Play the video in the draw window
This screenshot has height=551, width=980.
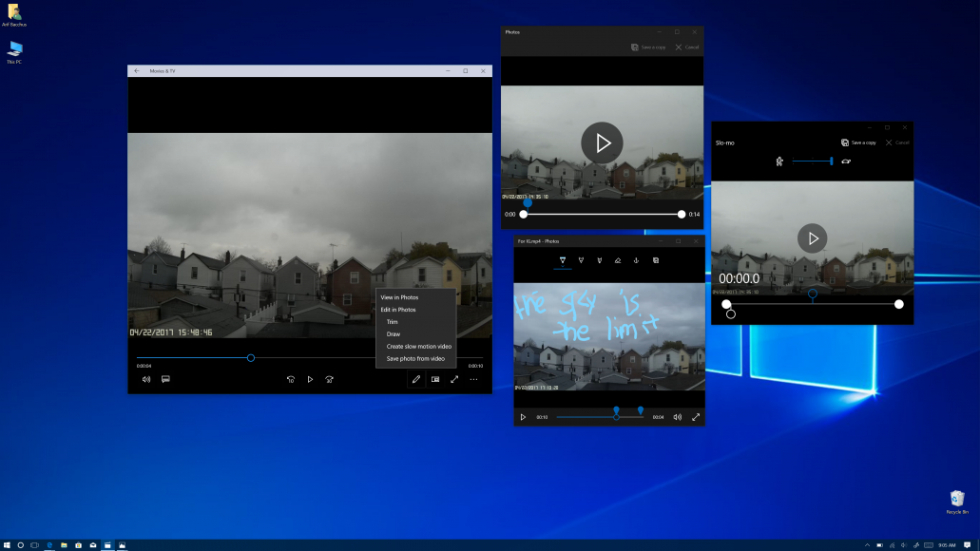523,417
